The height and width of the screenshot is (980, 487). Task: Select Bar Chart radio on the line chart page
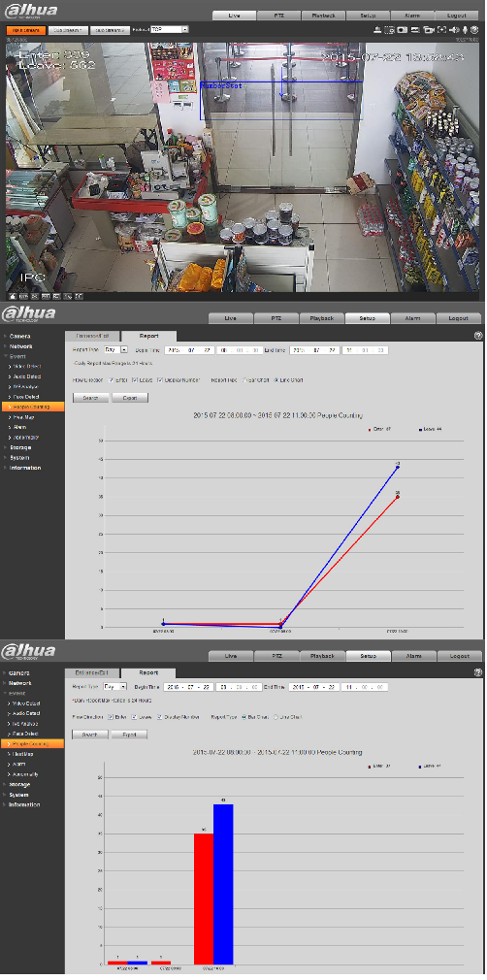pyautogui.click(x=244, y=379)
